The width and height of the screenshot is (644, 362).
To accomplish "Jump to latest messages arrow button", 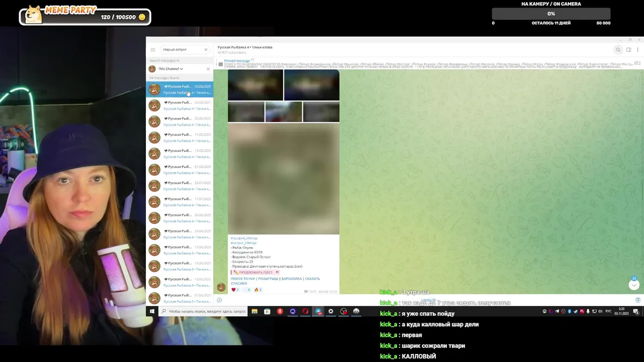I will click(634, 285).
